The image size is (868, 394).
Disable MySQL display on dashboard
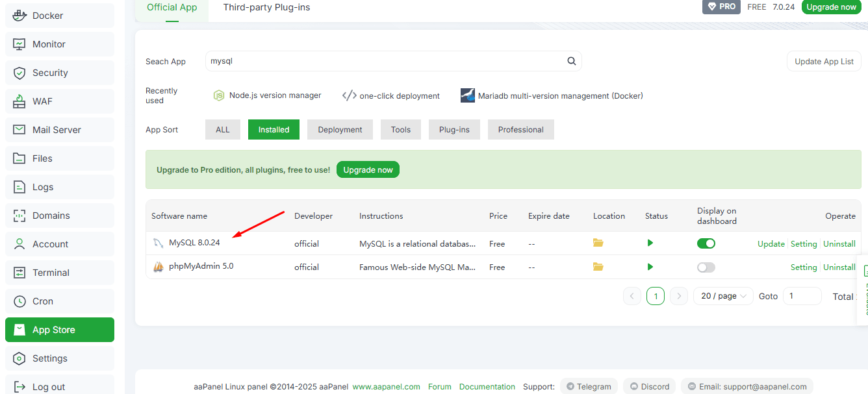[x=706, y=243]
